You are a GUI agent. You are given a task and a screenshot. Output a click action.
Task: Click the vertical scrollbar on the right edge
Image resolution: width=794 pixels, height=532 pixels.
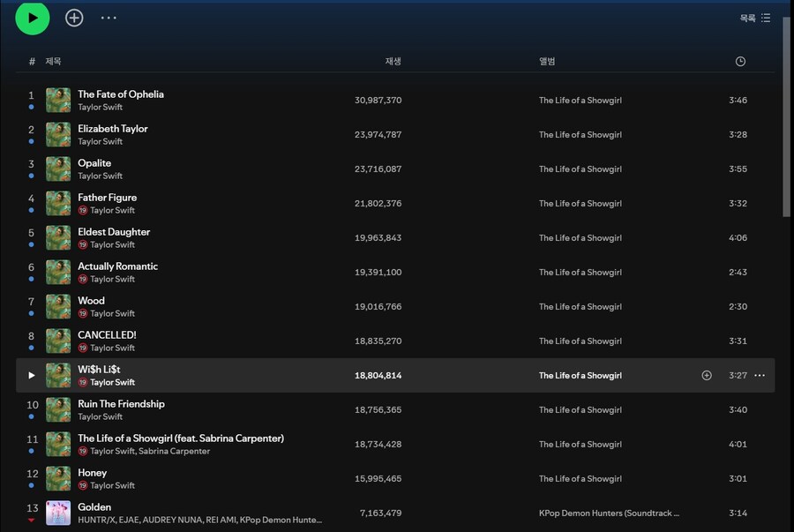point(787,115)
